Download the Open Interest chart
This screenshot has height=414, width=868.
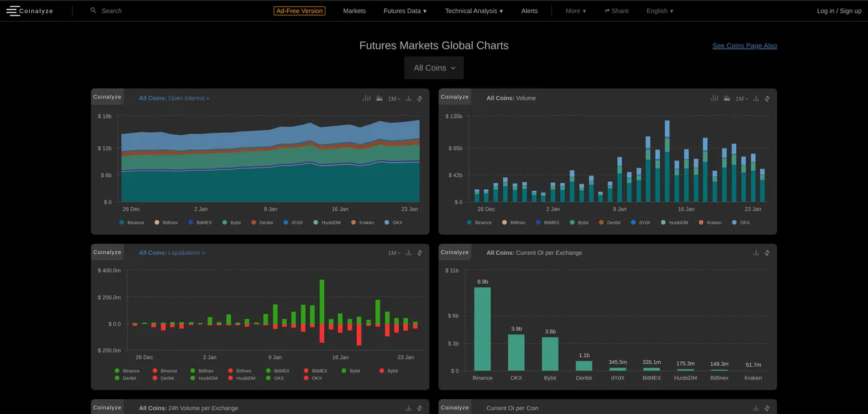[x=408, y=98]
